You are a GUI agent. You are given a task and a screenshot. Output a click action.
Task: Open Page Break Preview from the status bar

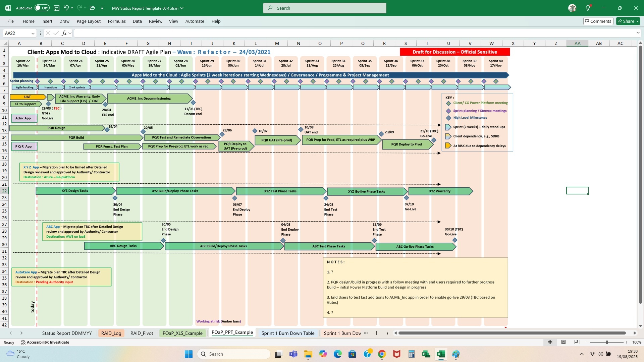577,342
